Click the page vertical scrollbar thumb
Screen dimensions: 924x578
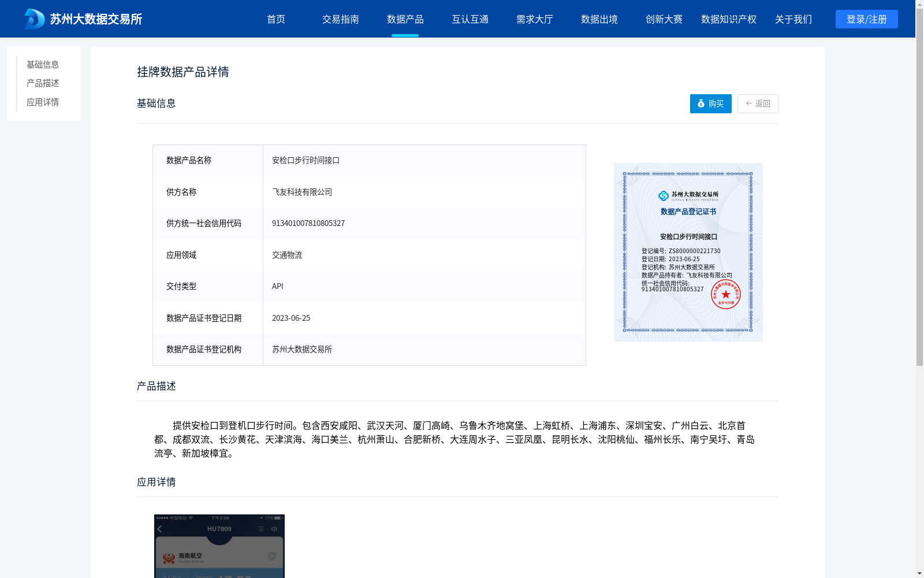pyautogui.click(x=919, y=188)
